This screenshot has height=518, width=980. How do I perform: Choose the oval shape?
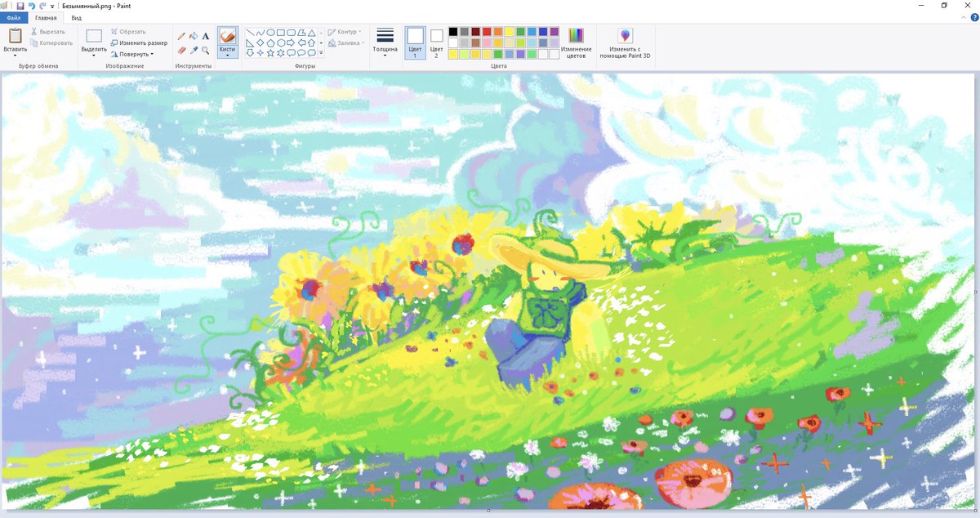[270, 33]
